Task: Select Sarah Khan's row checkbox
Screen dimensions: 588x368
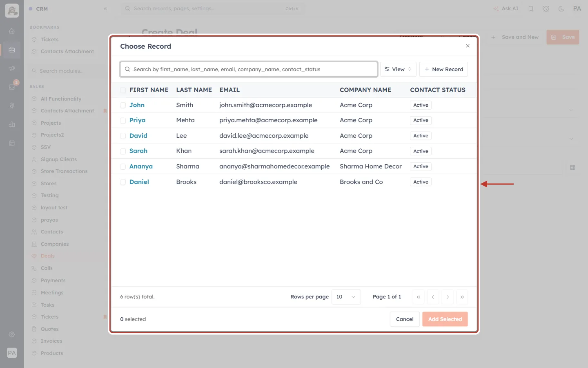Action: (123, 151)
